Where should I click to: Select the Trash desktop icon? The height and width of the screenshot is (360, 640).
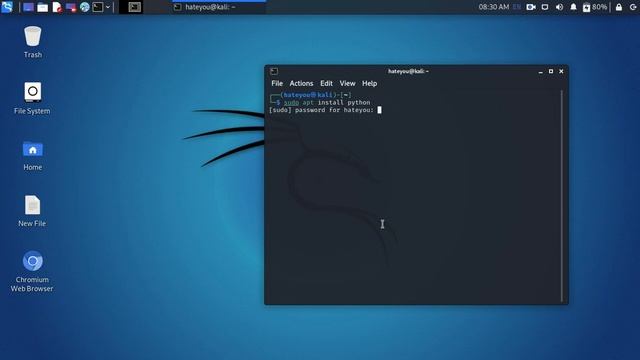coord(33,42)
